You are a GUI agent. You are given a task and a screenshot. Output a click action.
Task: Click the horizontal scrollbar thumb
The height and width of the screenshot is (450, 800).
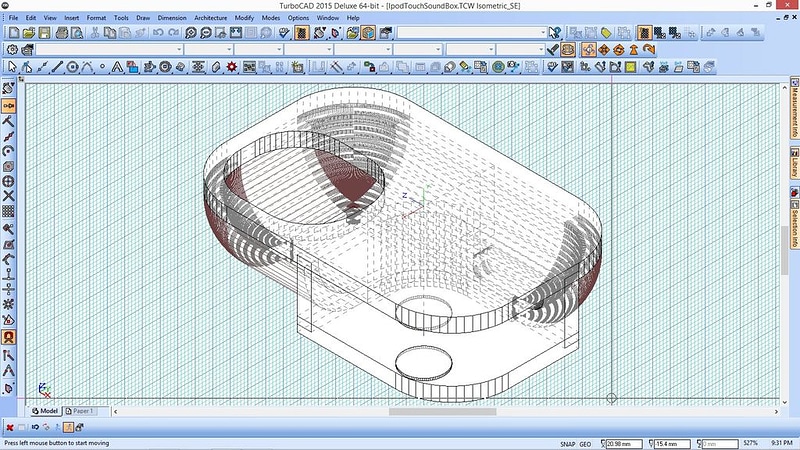click(x=442, y=411)
